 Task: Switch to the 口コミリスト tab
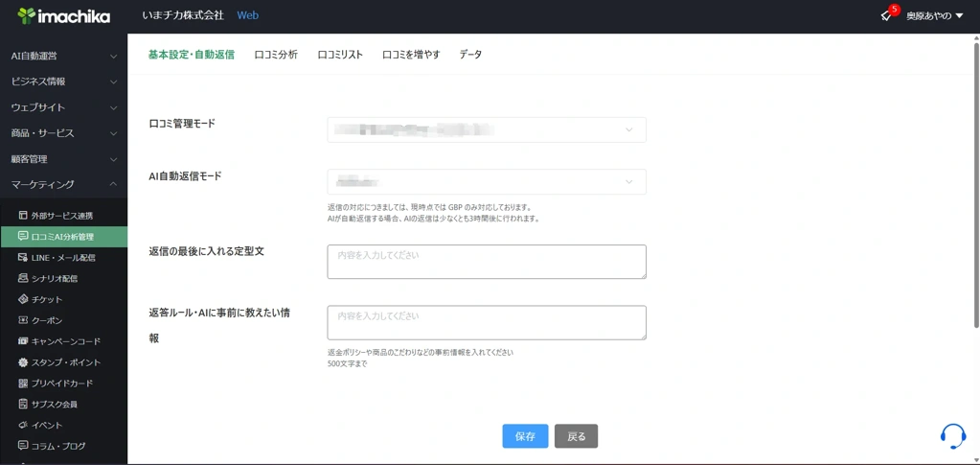click(340, 55)
